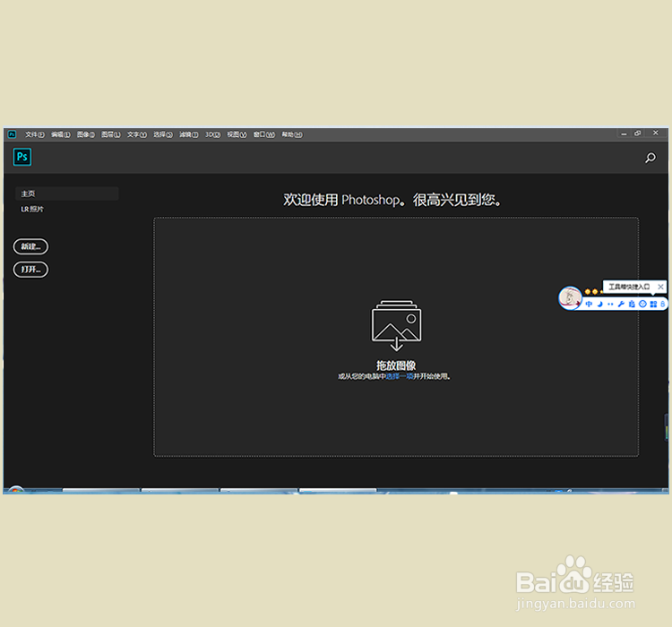
Task: Click the large Photoshop logo in header
Action: pos(22,157)
